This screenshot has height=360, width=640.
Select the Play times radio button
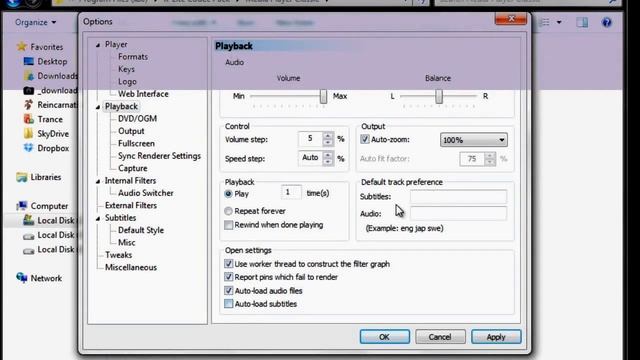(228, 193)
